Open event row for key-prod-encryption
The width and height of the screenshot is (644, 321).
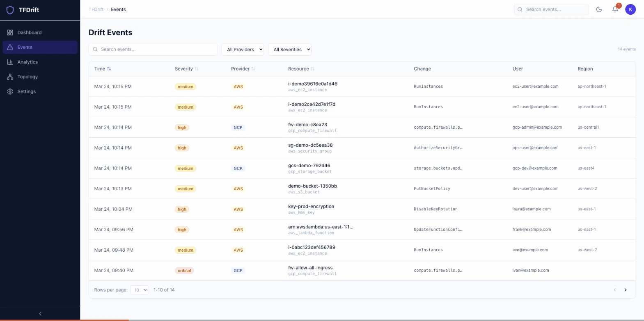tap(362, 209)
